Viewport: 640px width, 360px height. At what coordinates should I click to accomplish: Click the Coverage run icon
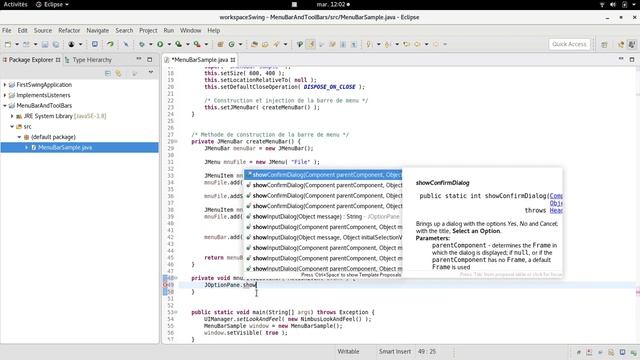coord(178,44)
